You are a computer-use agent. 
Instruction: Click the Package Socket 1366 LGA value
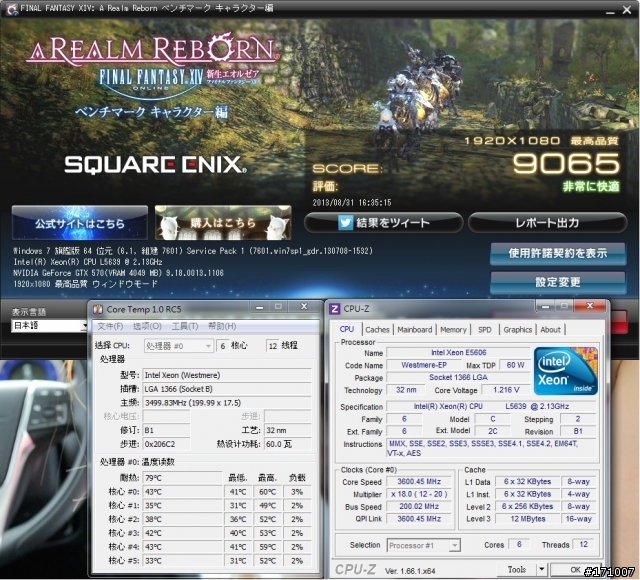458,378
